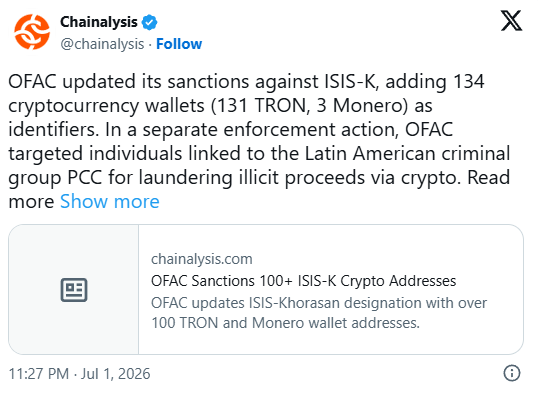The image size is (538, 393).
Task: Open the 11:27 PM Jul 1, 2026 timestamp
Action: (x=79, y=374)
